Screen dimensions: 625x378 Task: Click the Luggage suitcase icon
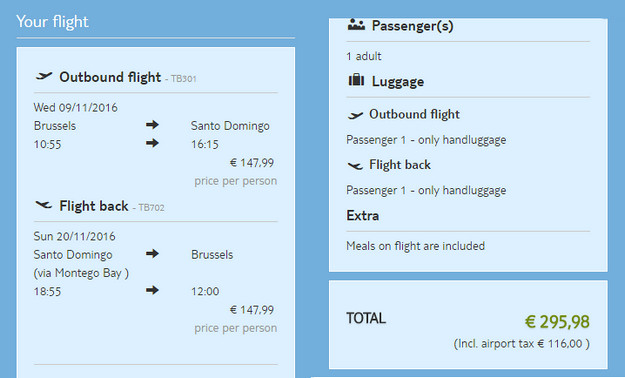pyautogui.click(x=356, y=80)
